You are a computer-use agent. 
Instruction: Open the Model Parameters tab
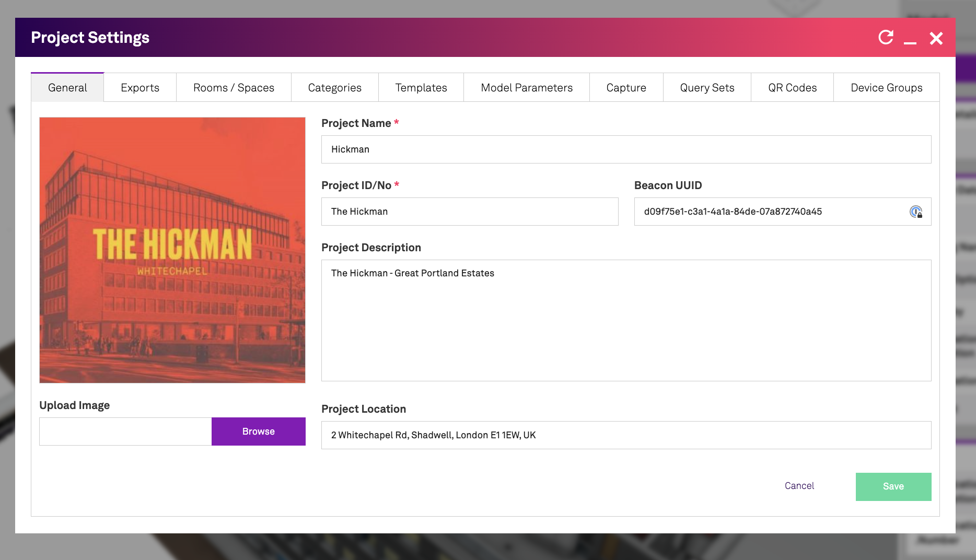coord(527,88)
